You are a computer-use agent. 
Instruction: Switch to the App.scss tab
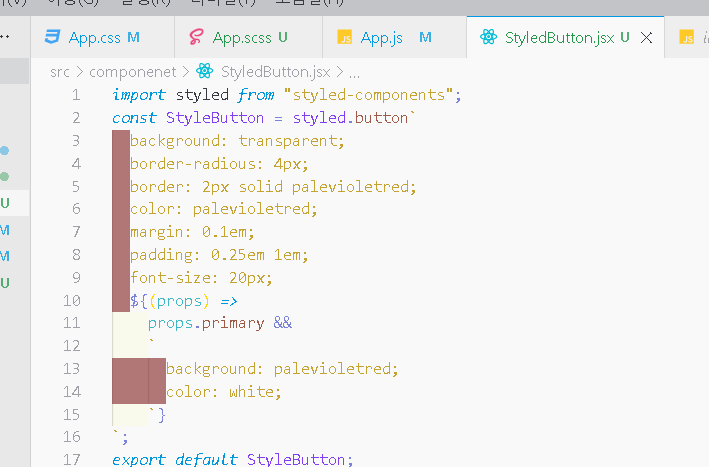pyautogui.click(x=248, y=38)
